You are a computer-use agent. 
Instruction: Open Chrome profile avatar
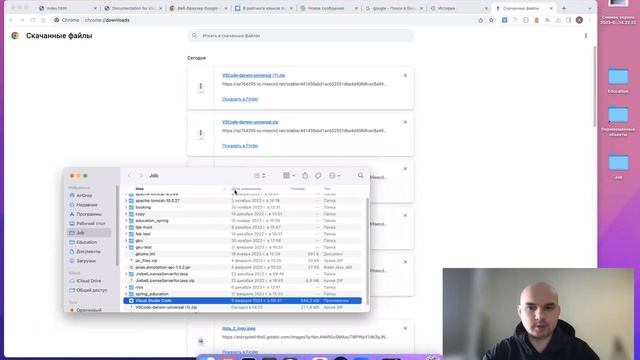579,20
